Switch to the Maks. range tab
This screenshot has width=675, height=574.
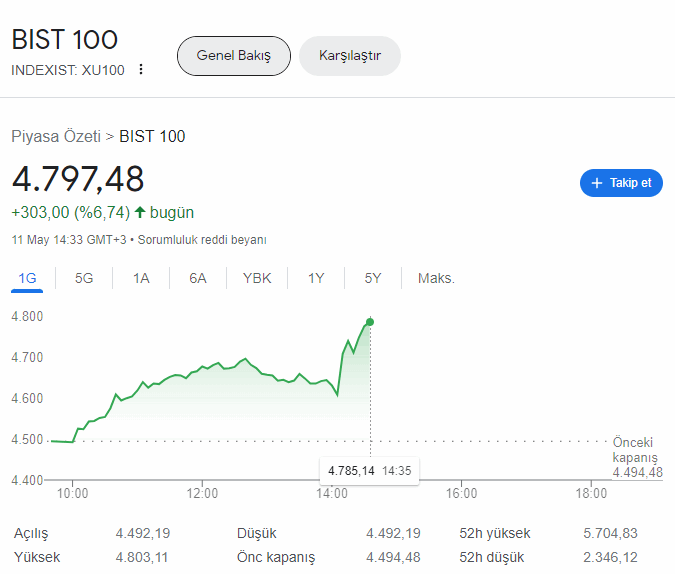click(436, 278)
